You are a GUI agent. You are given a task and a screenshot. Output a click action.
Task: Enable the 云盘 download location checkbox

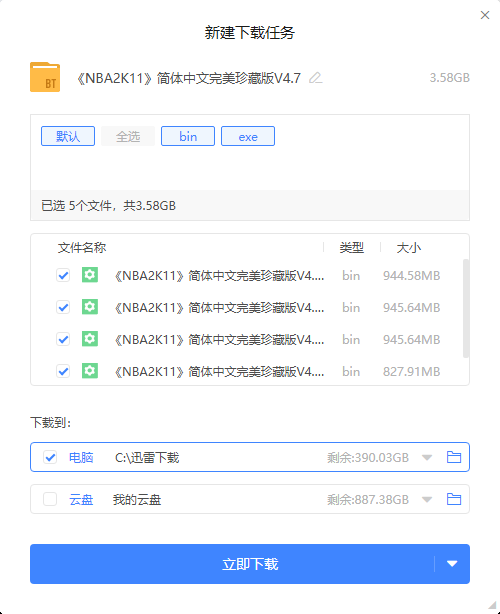pyautogui.click(x=50, y=499)
